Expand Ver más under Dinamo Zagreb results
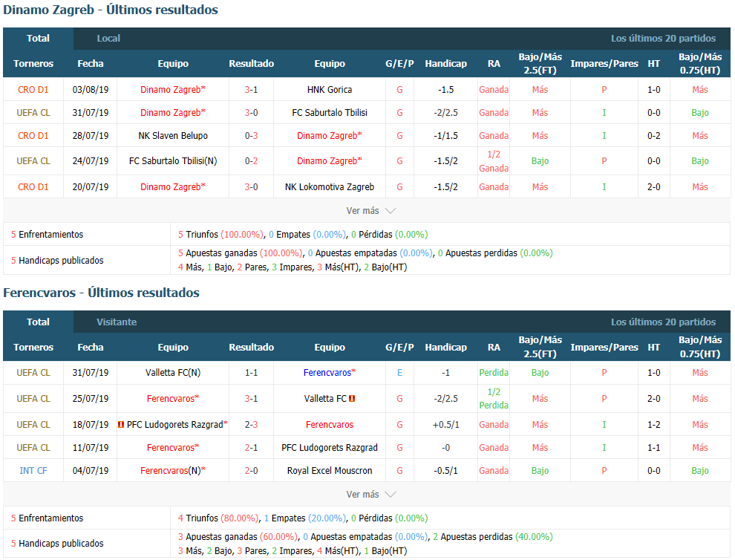The width and height of the screenshot is (735, 560). pos(370,211)
